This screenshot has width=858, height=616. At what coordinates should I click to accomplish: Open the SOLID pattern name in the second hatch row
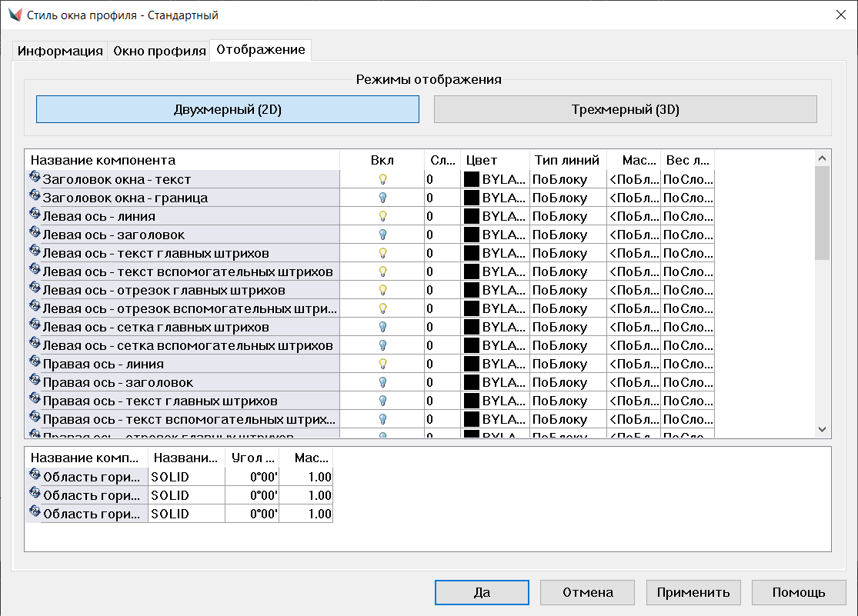click(x=186, y=495)
